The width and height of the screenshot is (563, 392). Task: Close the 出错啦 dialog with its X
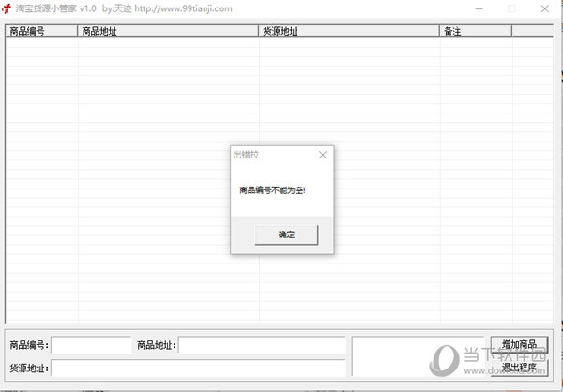pos(323,155)
